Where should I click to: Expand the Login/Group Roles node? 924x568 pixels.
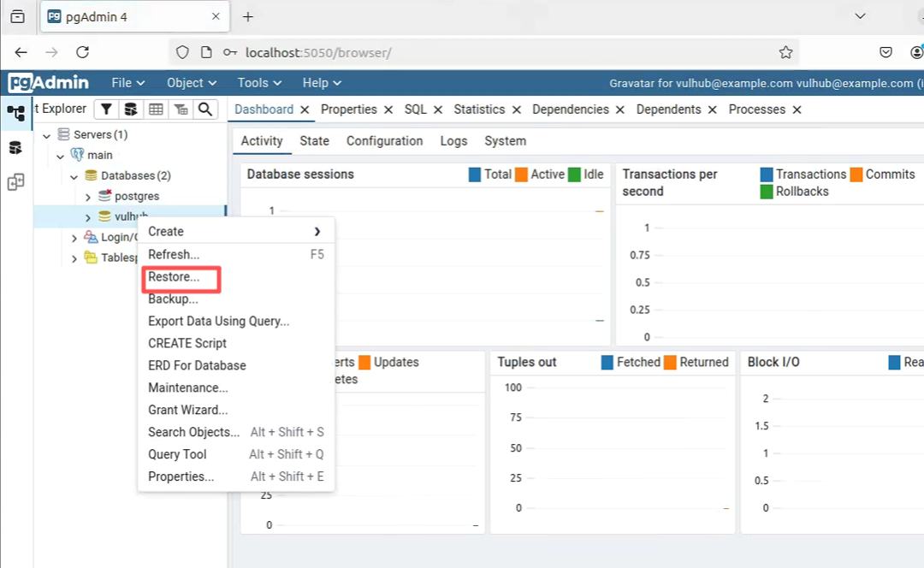point(74,238)
